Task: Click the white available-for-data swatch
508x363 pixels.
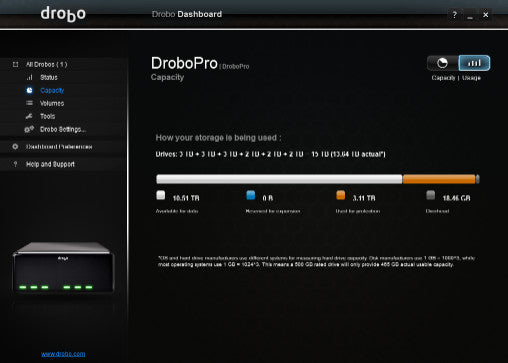Action: 161,195
